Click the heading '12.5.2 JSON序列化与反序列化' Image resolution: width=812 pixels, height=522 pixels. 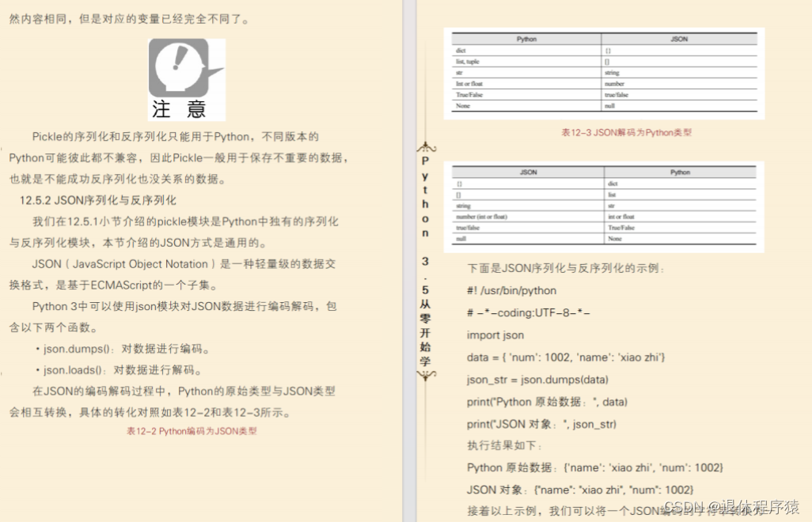point(98,201)
